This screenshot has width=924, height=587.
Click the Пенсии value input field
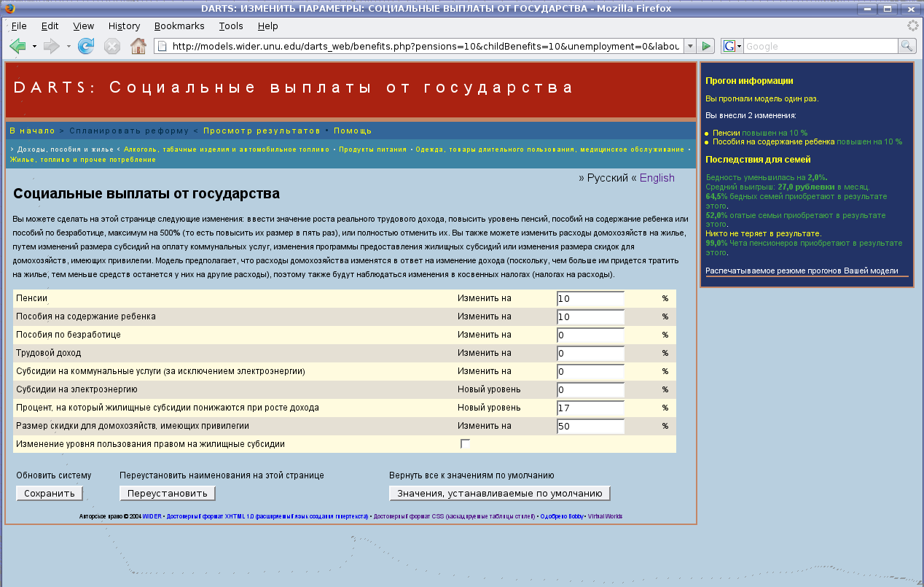click(x=590, y=299)
